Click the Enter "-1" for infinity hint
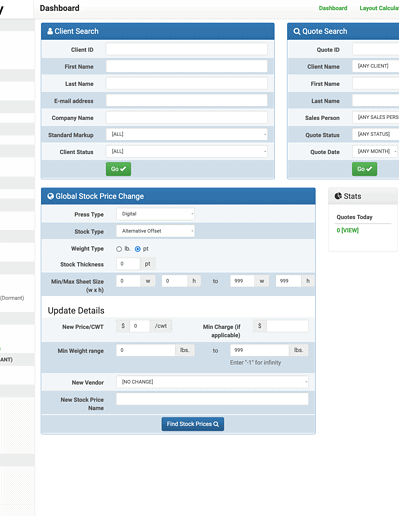Screen dimensions: 399x516 click(x=255, y=363)
